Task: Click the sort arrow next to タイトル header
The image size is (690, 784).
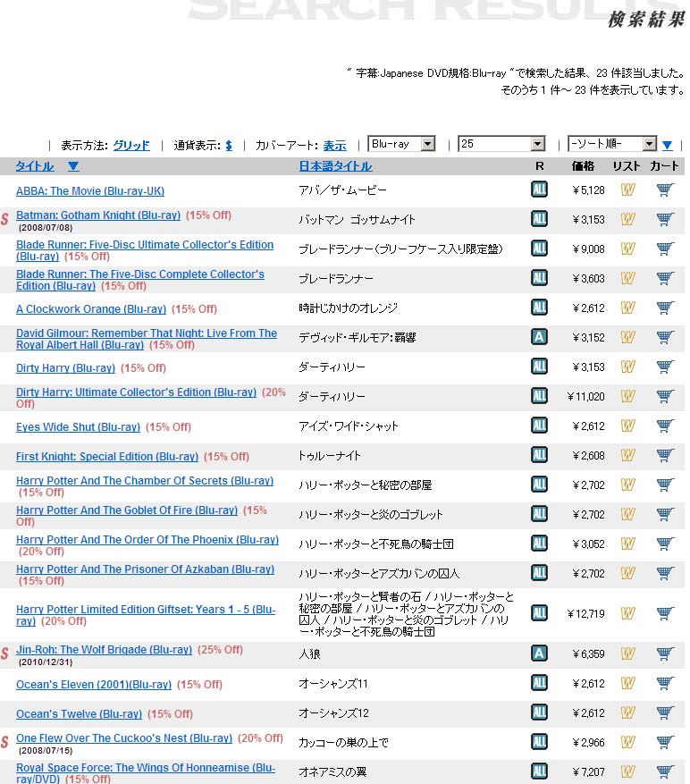Action: click(x=73, y=166)
